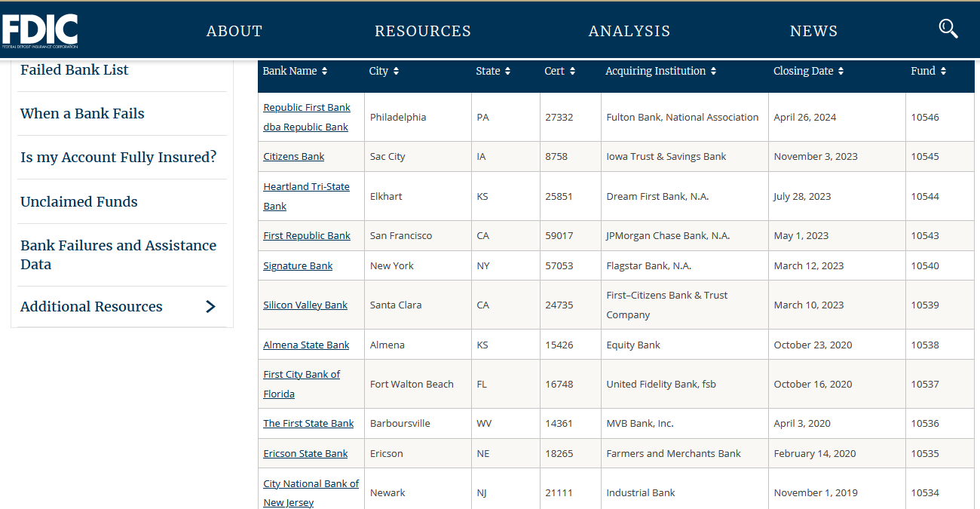Sort table by Cert column

coord(559,71)
